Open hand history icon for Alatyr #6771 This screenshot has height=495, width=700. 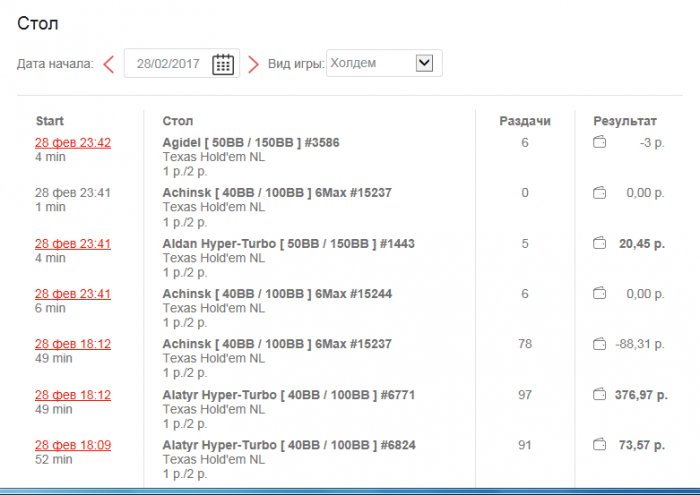pyautogui.click(x=599, y=395)
